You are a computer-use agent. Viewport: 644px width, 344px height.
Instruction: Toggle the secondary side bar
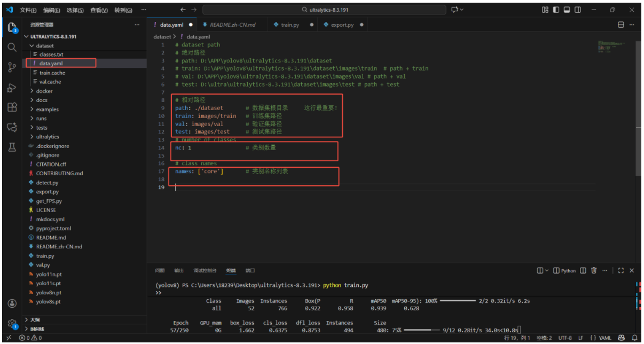click(x=577, y=10)
